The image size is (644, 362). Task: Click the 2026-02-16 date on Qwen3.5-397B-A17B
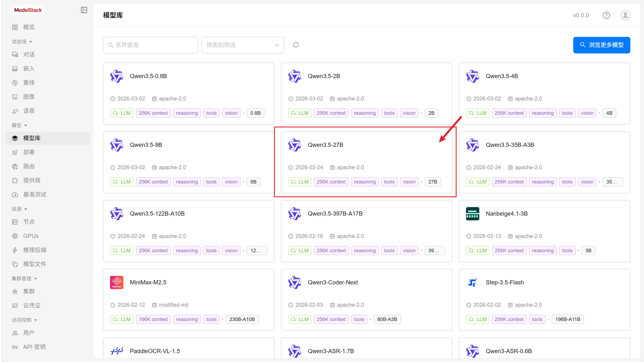(309, 236)
